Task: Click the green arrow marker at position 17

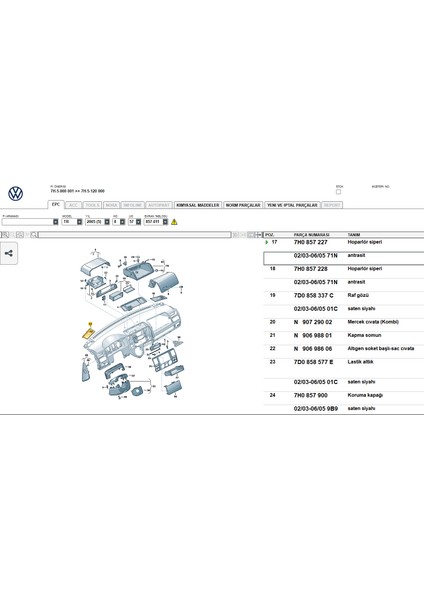Action: (x=266, y=242)
